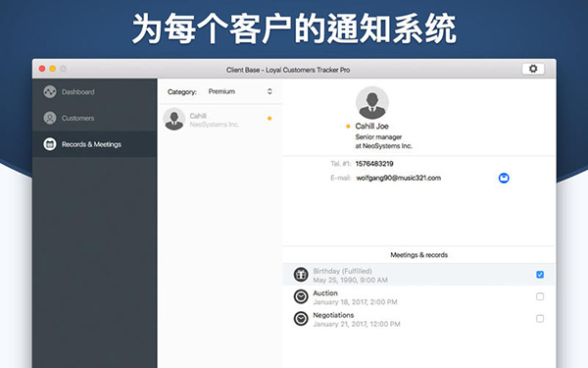588x368 pixels.
Task: Click the Records & Meetings calendar icon
Action: (x=50, y=144)
